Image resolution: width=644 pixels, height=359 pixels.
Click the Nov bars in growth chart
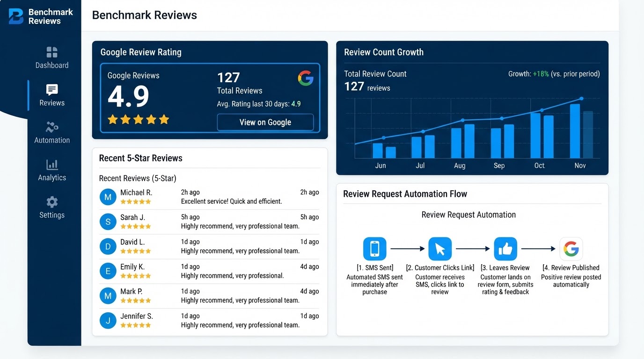click(581, 131)
